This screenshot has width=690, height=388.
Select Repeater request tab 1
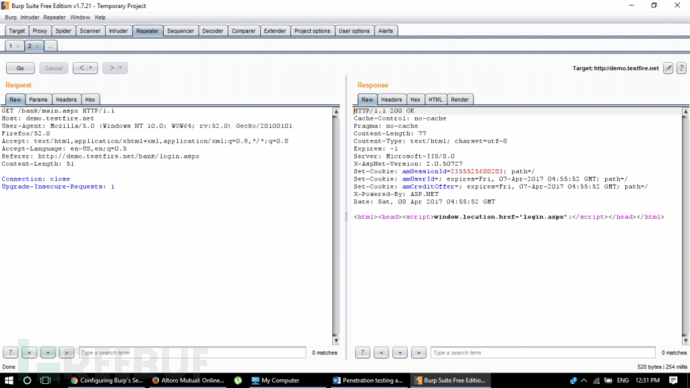pyautogui.click(x=11, y=46)
